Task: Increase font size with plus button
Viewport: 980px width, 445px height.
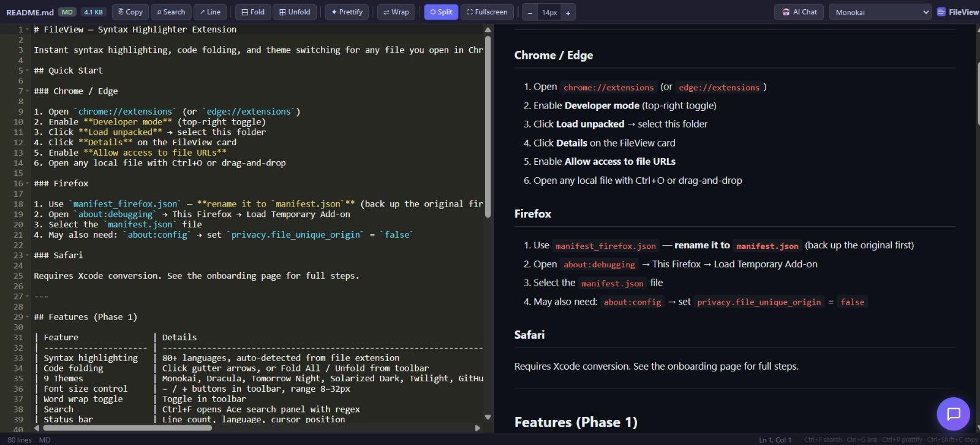Action: click(568, 12)
